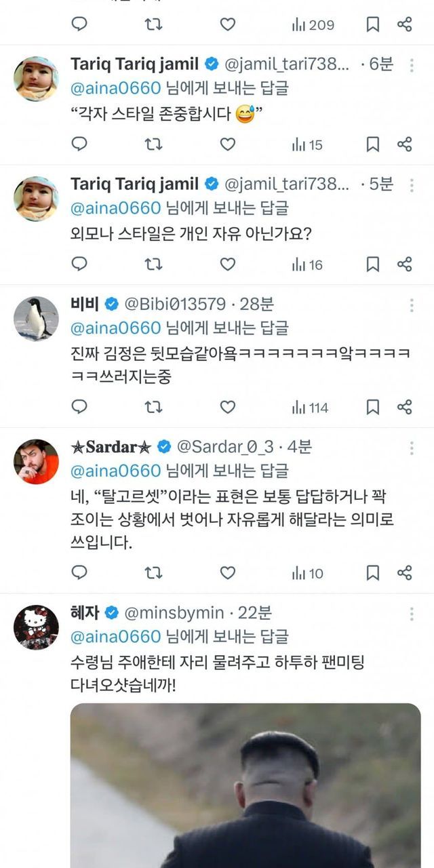Like 비비's reply tweet

click(x=228, y=407)
